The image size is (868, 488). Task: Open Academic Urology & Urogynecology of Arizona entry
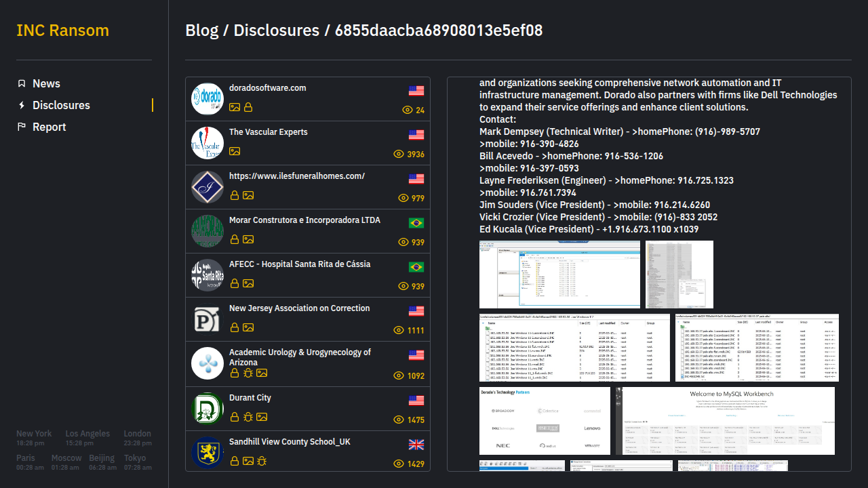[308, 364]
